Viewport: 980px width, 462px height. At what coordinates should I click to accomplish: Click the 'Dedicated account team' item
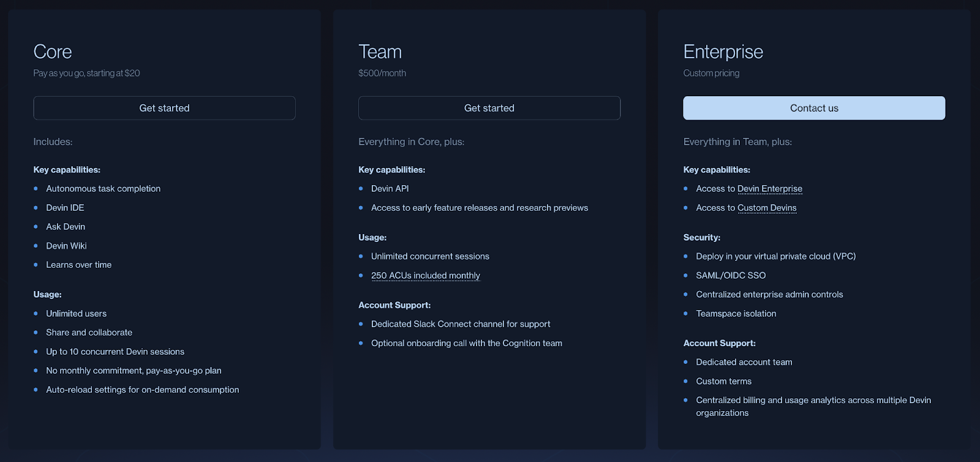pyautogui.click(x=744, y=362)
